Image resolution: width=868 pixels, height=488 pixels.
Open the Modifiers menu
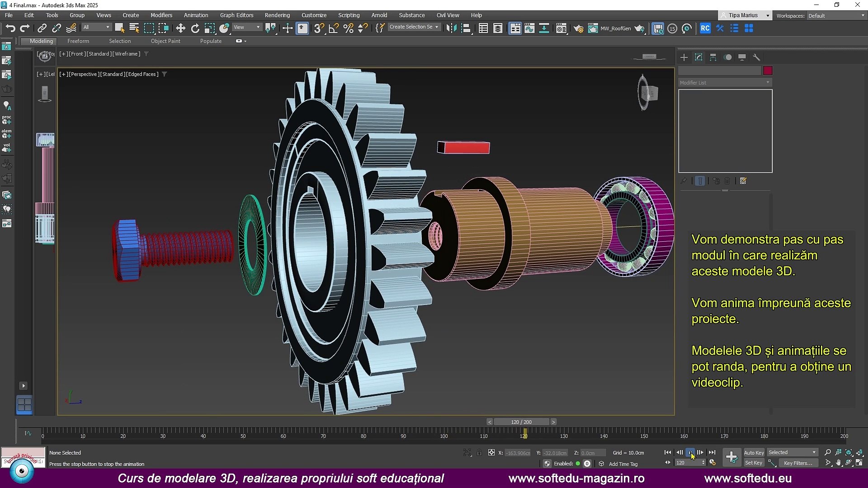(x=161, y=15)
